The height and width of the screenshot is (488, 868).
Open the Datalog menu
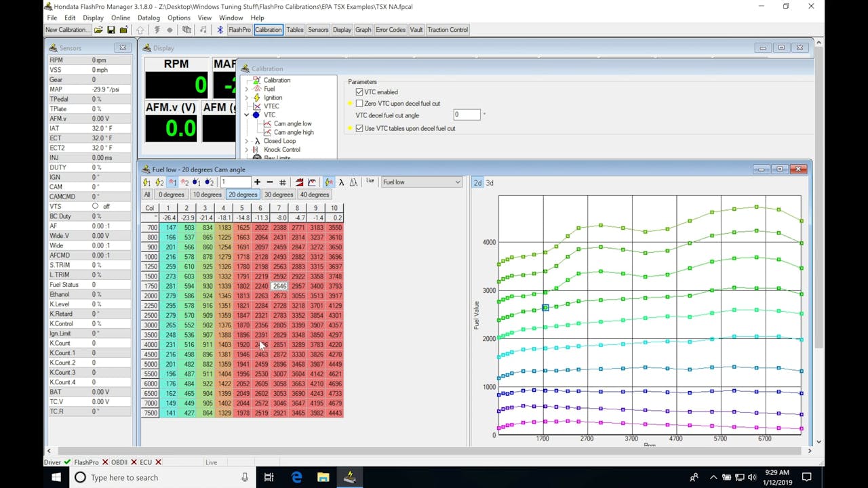pyautogui.click(x=149, y=17)
